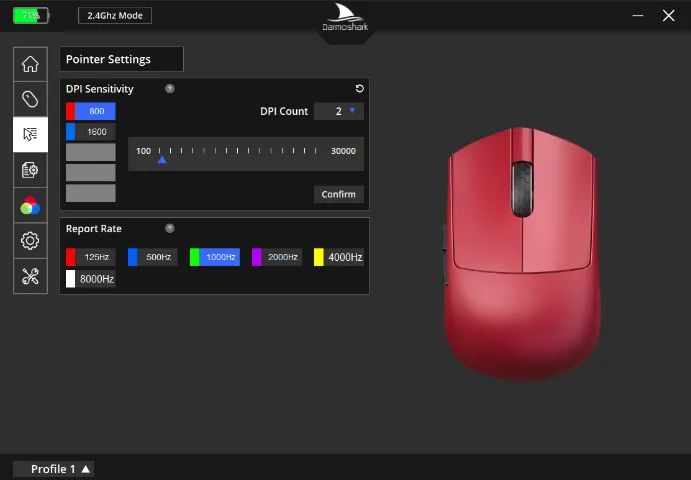Image resolution: width=691 pixels, height=480 pixels.
Task: Select the 1600 DPI stage
Action: [91, 132]
